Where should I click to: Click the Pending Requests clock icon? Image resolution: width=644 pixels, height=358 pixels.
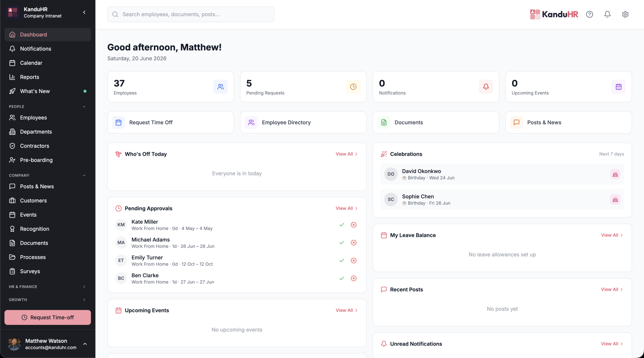(353, 87)
